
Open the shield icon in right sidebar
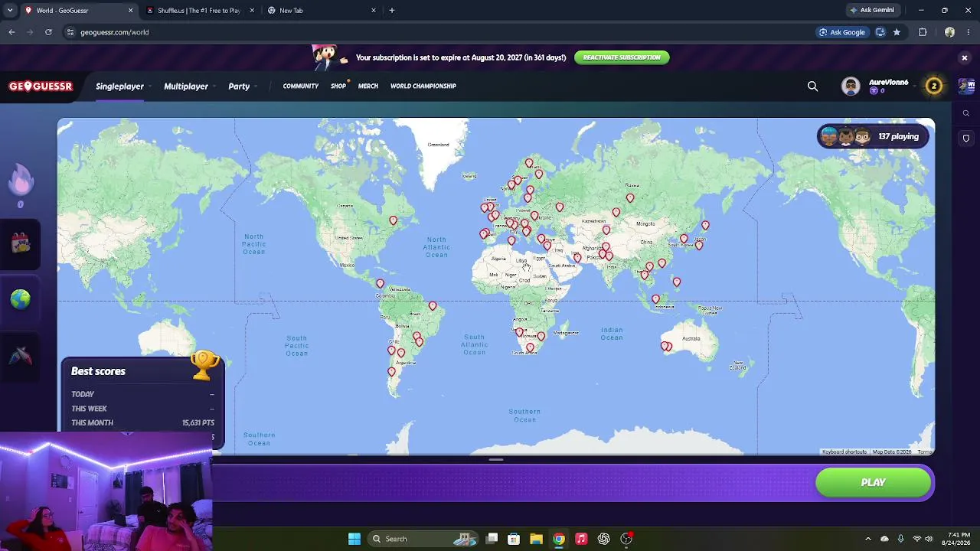(966, 139)
